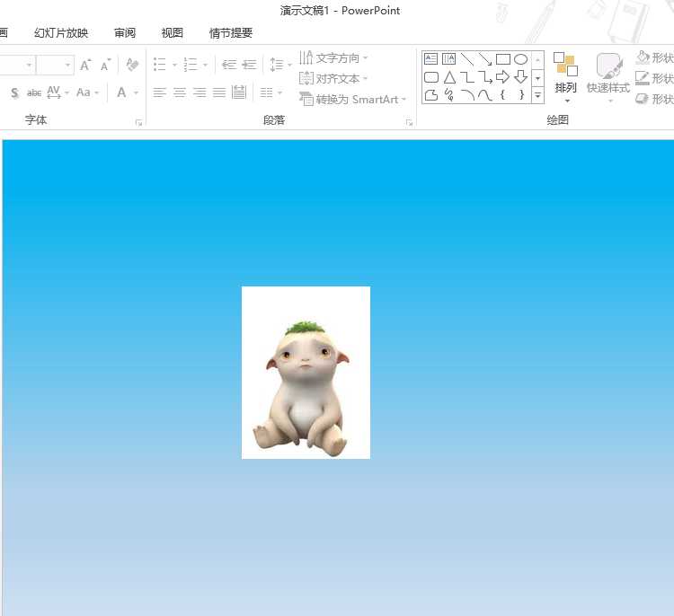Select the horizontal text box shape
This screenshot has width=674, height=616.
tap(430, 59)
